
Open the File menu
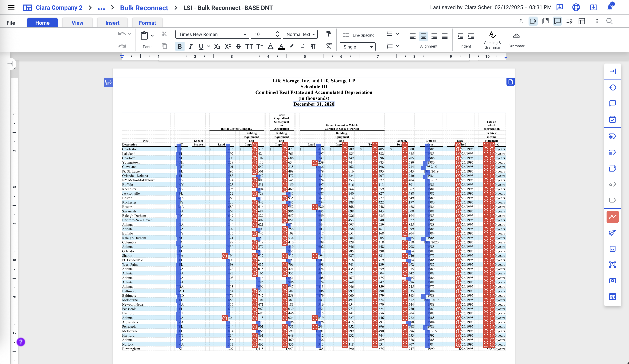pyautogui.click(x=11, y=23)
